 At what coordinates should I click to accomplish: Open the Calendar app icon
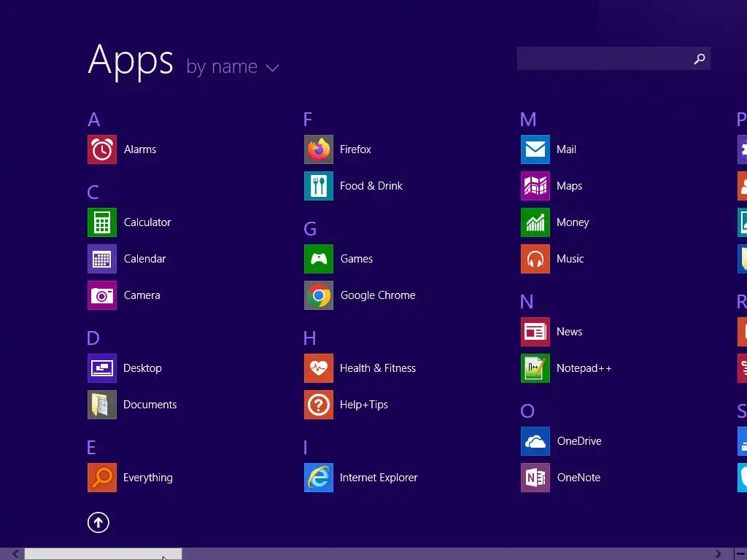tap(102, 259)
